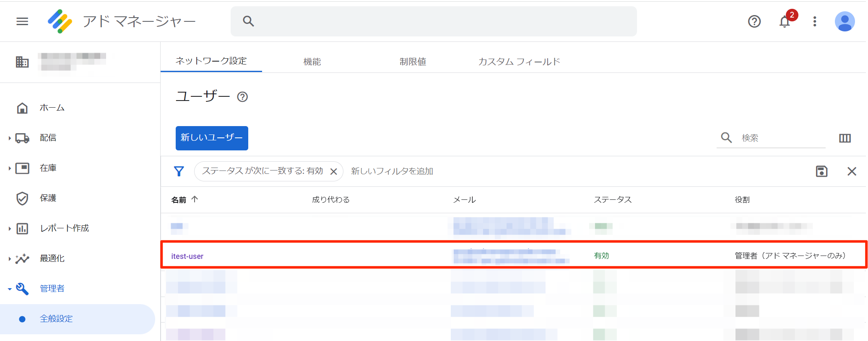Click the magnifier icon in top search bar
Image resolution: width=868 pixels, height=341 pixels.
click(x=248, y=21)
